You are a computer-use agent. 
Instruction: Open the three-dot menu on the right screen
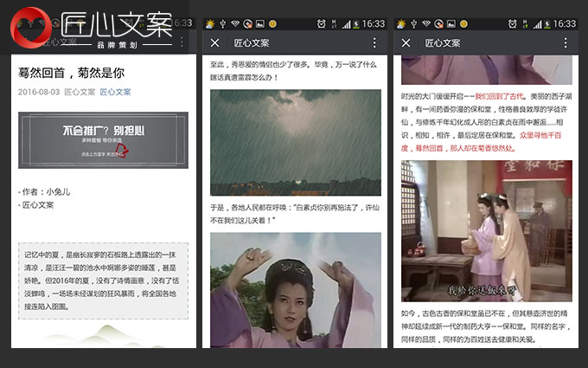click(565, 42)
